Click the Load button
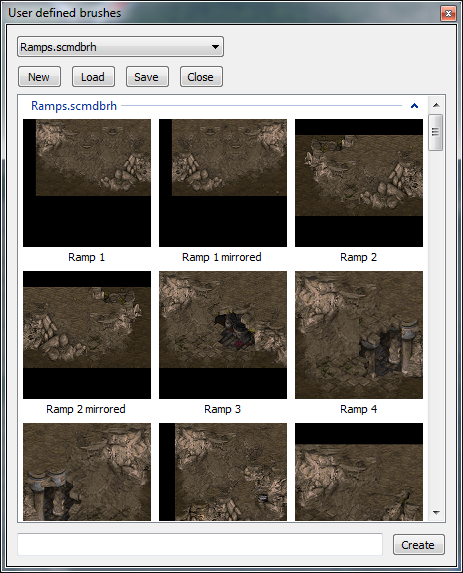 (93, 77)
